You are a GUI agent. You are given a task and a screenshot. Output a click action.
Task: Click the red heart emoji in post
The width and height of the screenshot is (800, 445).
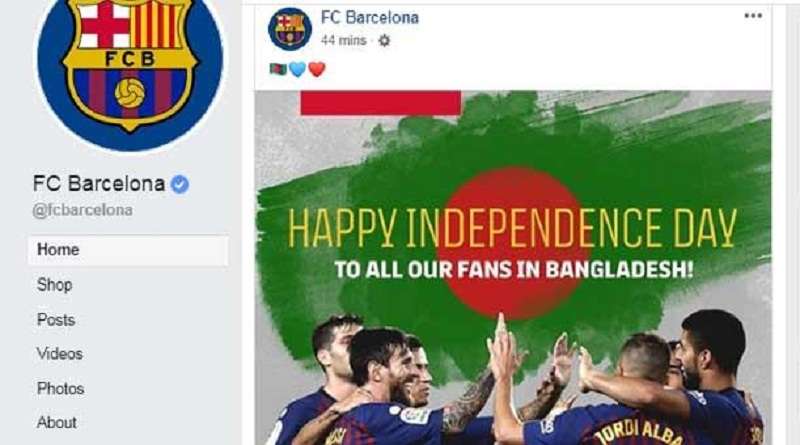point(317,69)
